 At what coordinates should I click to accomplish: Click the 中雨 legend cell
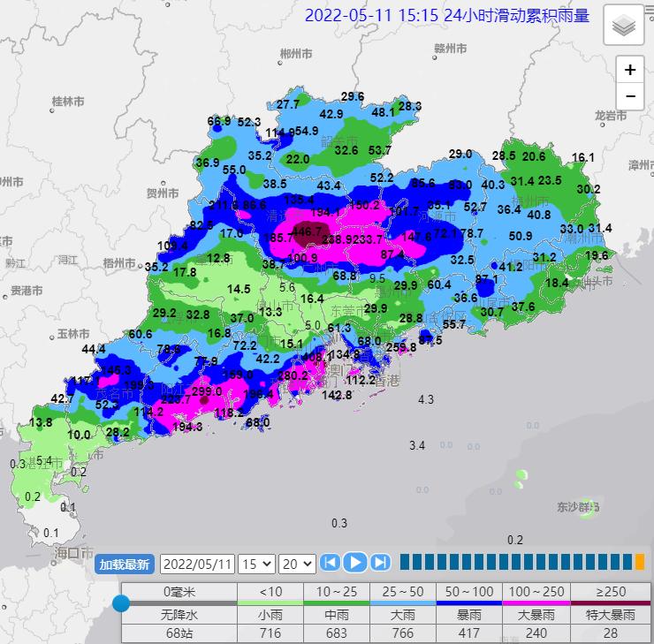click(x=337, y=615)
